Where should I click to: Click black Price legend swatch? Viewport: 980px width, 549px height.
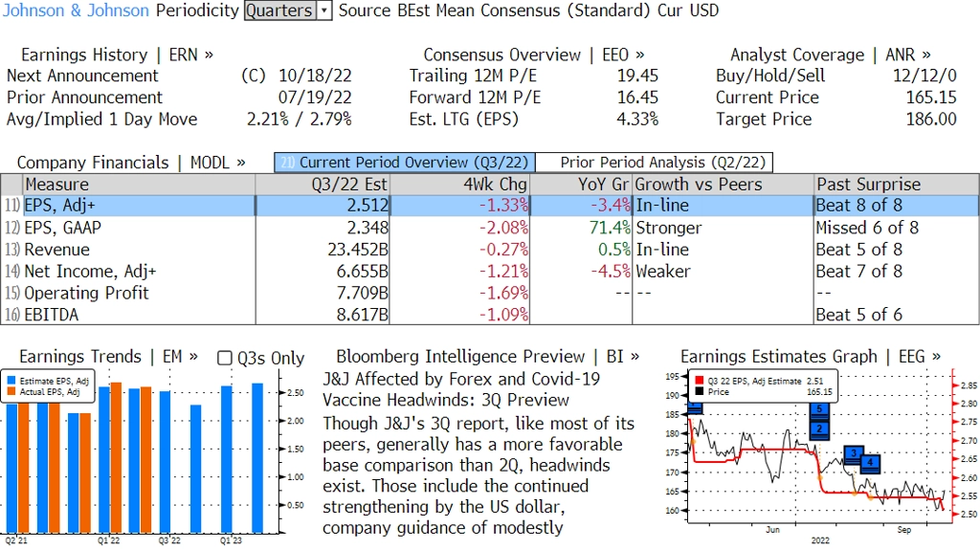(699, 391)
